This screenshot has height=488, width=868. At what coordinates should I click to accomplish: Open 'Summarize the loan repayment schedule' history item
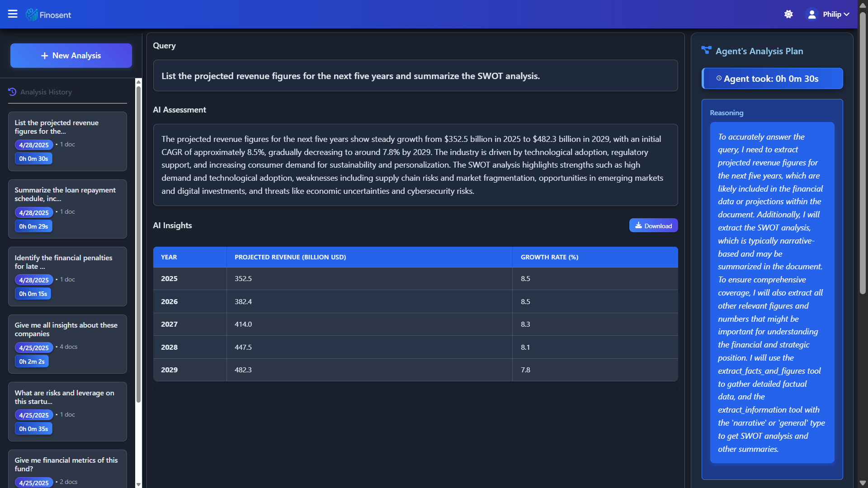(67, 209)
